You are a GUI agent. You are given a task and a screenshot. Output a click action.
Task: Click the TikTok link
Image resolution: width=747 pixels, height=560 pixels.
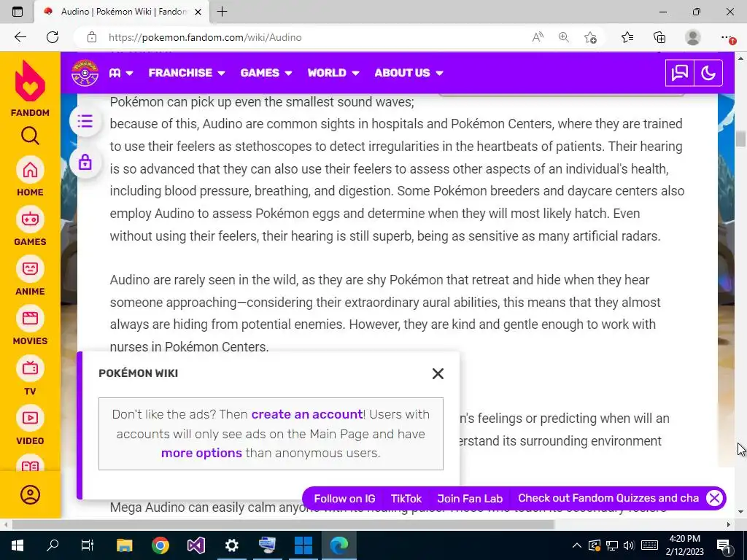(x=406, y=499)
